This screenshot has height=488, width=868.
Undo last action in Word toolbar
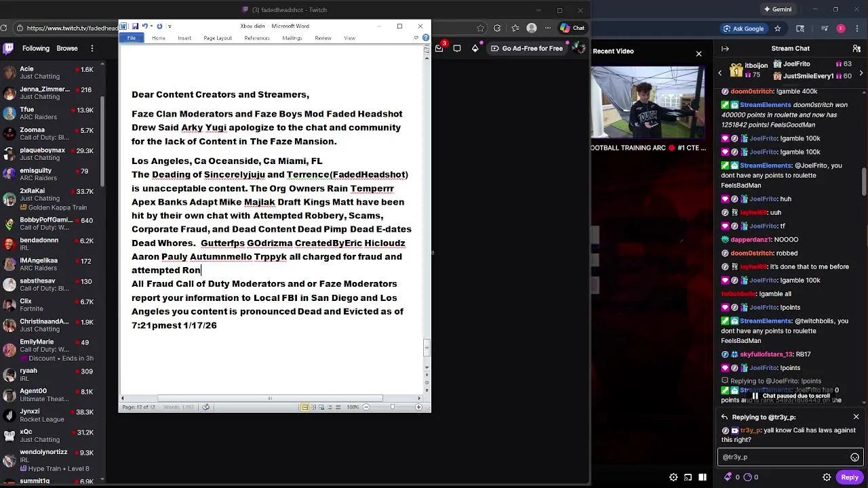pos(144,26)
